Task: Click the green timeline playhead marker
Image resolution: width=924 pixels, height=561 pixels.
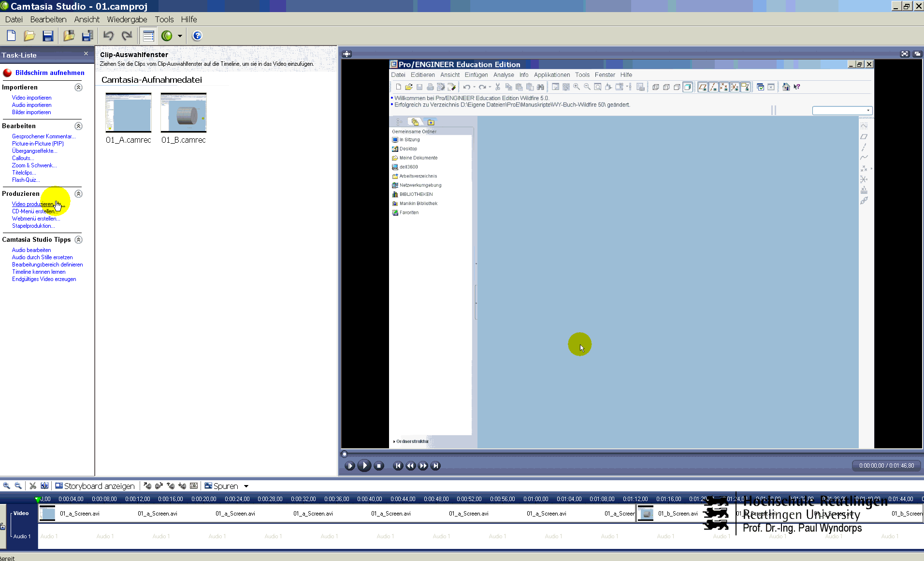Action: 38,499
